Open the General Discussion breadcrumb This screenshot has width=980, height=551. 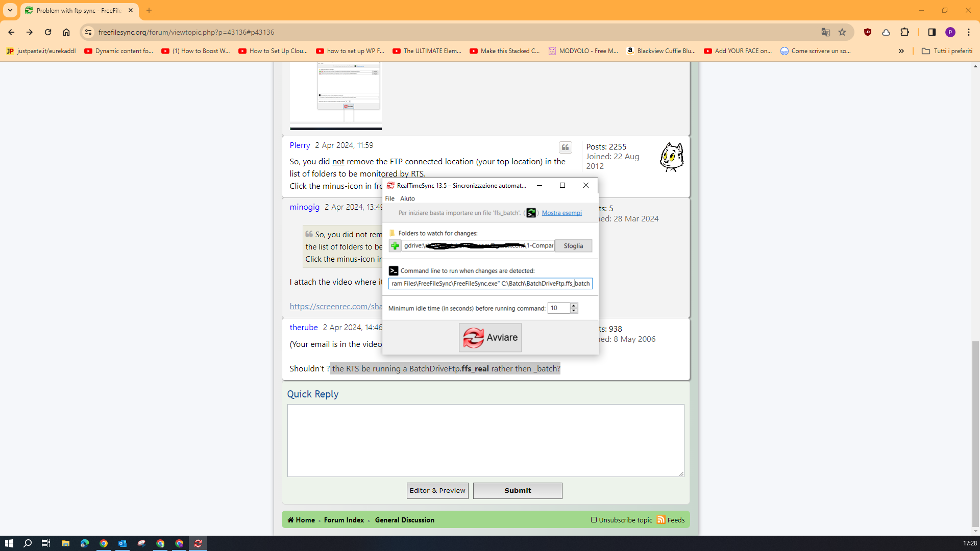coord(405,520)
